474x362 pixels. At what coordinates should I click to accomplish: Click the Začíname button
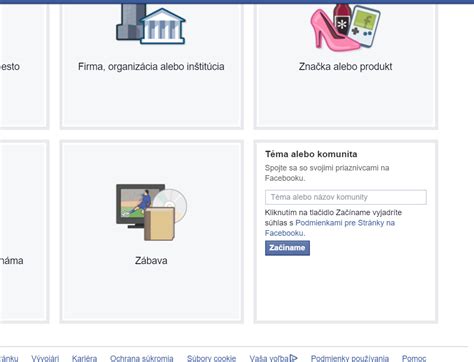(x=287, y=248)
